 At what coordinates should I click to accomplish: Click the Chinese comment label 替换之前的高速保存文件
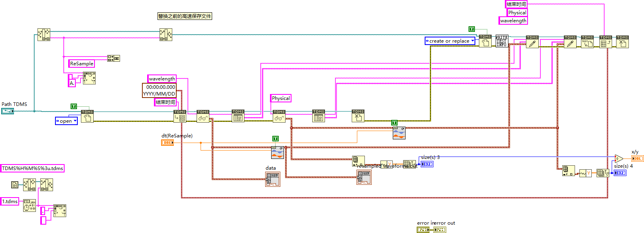tap(185, 16)
